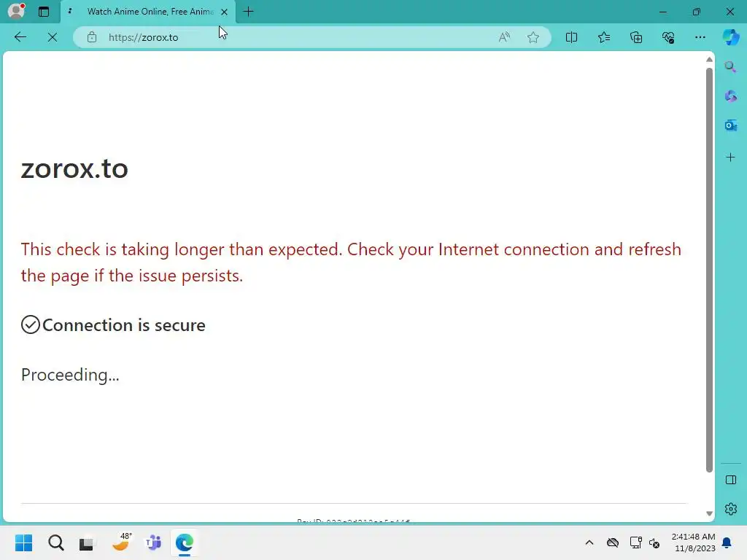
Task: View site information lock icon
Action: point(92,37)
